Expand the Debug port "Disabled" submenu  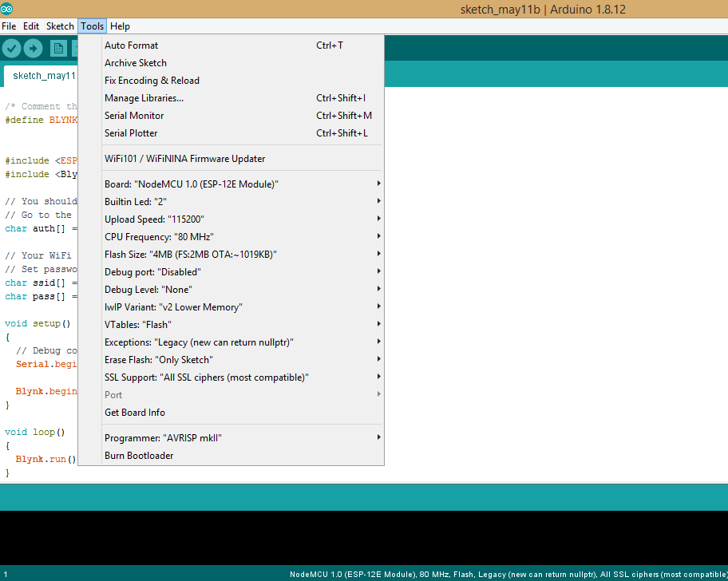231,273
